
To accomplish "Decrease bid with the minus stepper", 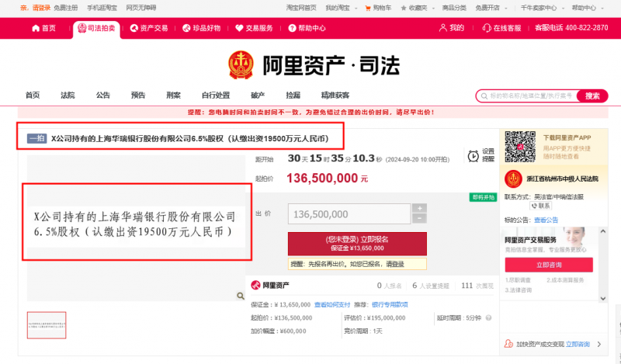I will point(419,219).
